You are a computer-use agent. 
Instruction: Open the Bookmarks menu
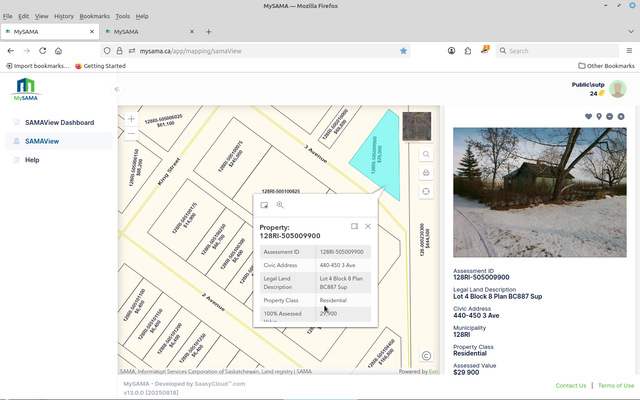pos(95,16)
